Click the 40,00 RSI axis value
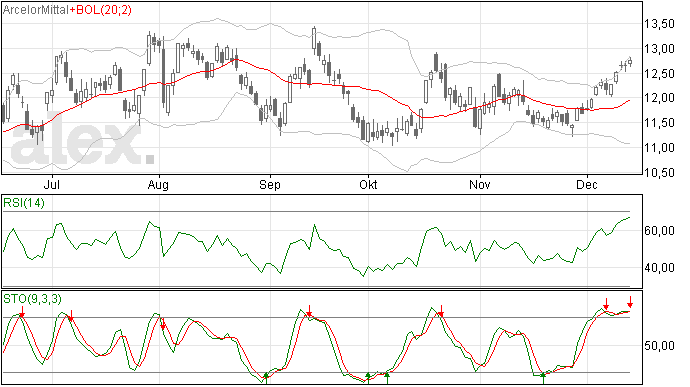This screenshot has height=387, width=690. click(659, 268)
